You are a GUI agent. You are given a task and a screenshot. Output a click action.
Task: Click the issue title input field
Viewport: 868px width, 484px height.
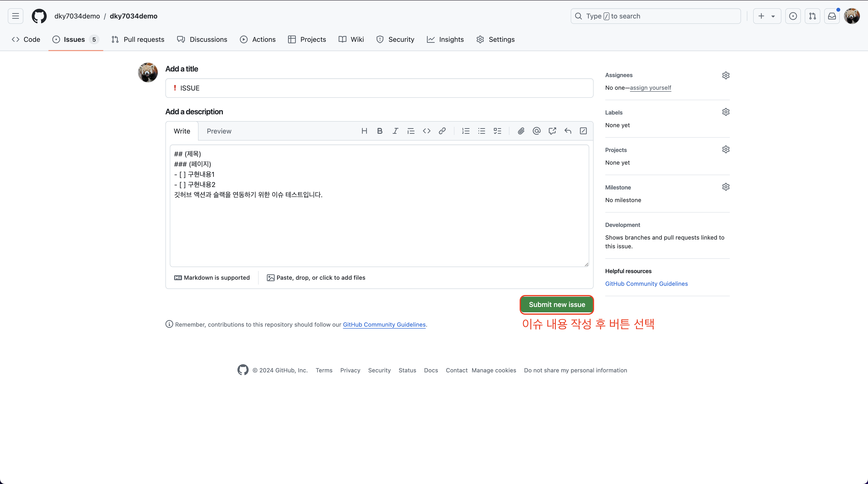[379, 88]
